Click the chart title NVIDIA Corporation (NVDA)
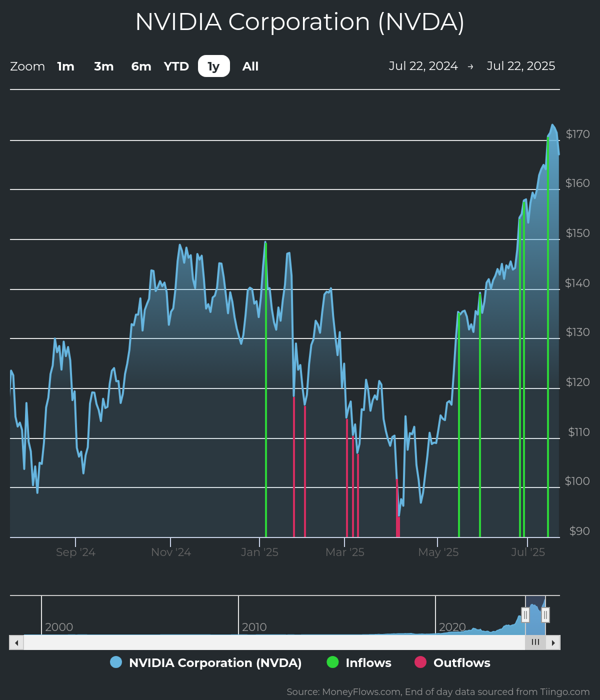 click(x=300, y=22)
